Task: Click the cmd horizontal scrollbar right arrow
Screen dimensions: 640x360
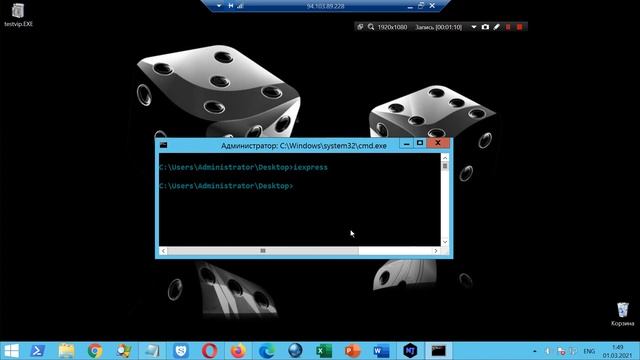Action: tap(436, 251)
